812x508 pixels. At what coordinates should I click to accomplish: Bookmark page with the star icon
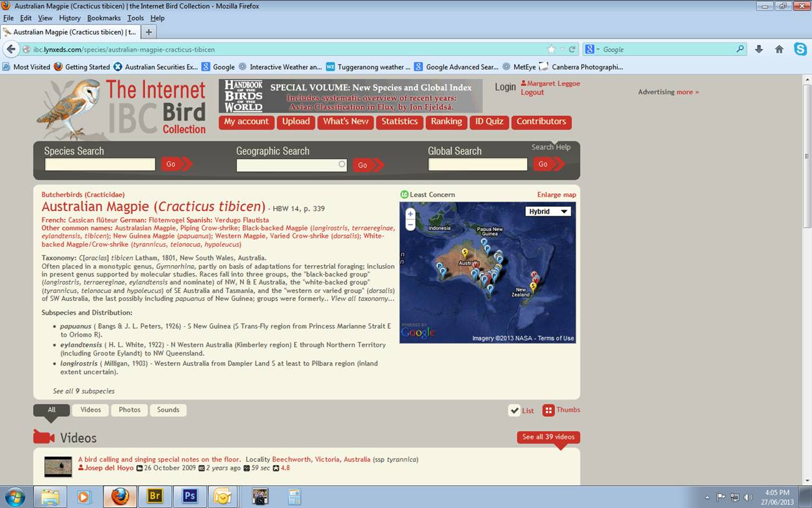point(551,49)
